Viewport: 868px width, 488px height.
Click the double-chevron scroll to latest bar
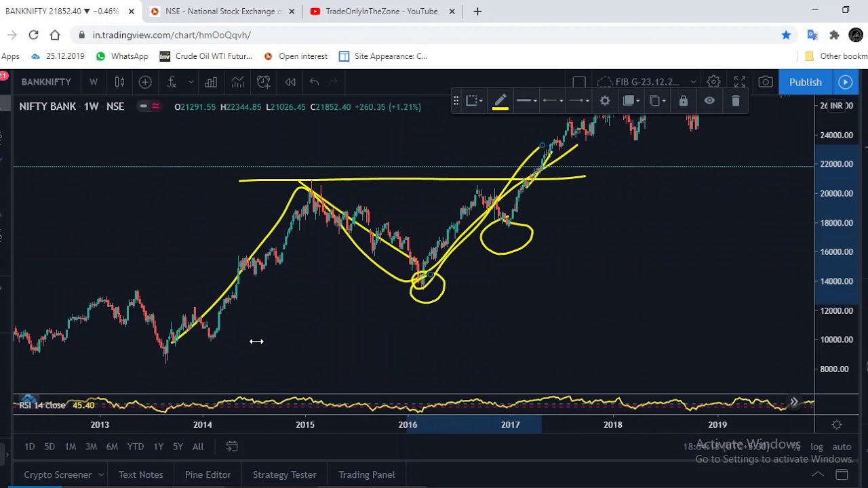point(794,402)
